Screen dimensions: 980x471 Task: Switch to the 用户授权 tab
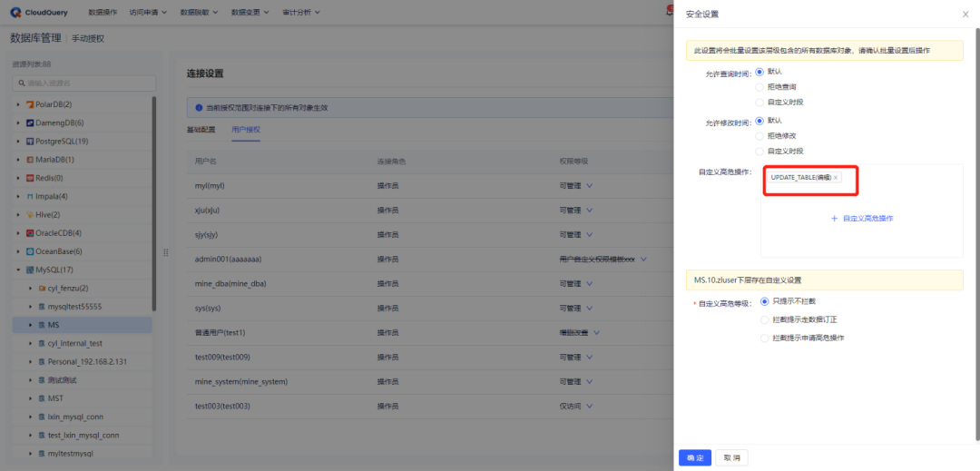(246, 130)
